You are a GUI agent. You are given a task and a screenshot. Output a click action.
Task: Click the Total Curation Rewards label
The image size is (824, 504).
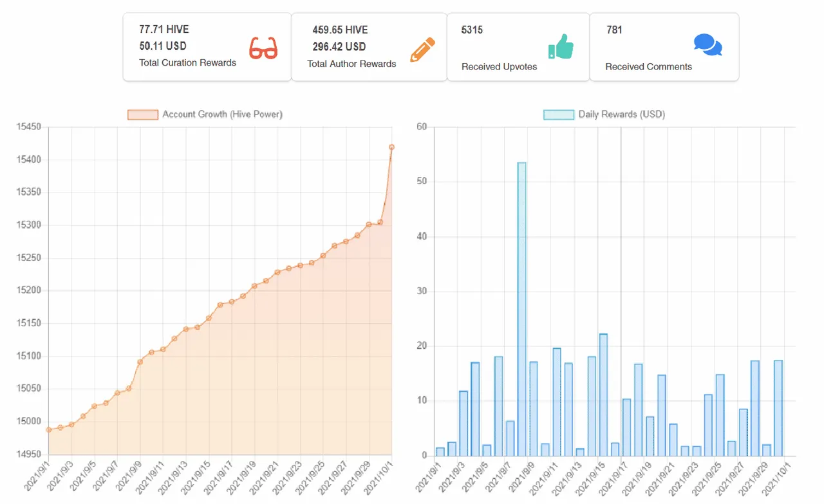point(187,63)
